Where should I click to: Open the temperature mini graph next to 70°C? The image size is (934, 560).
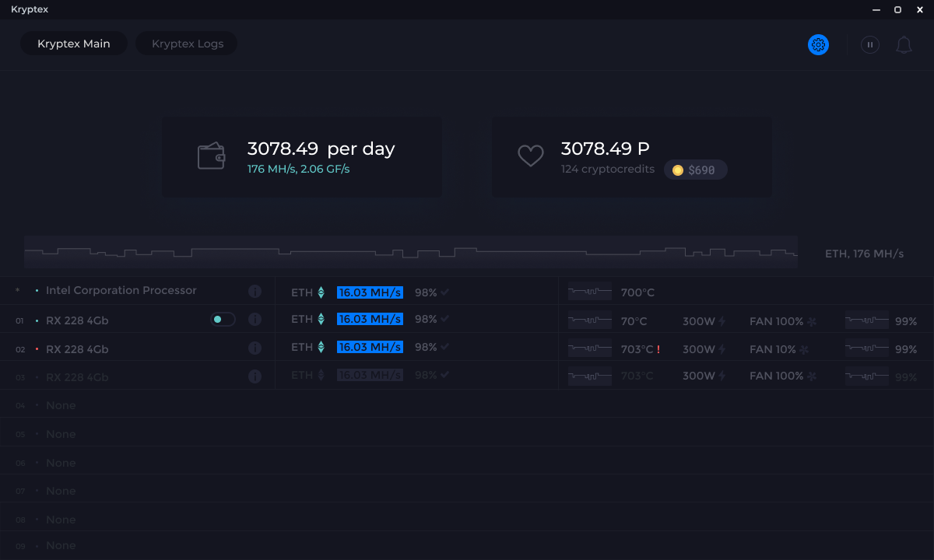(590, 320)
